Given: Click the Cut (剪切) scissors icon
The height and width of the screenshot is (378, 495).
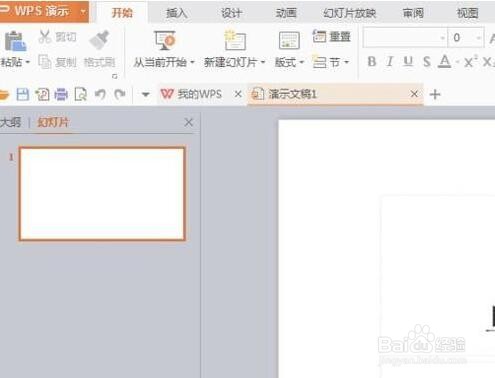Looking at the screenshot, I should point(45,37).
